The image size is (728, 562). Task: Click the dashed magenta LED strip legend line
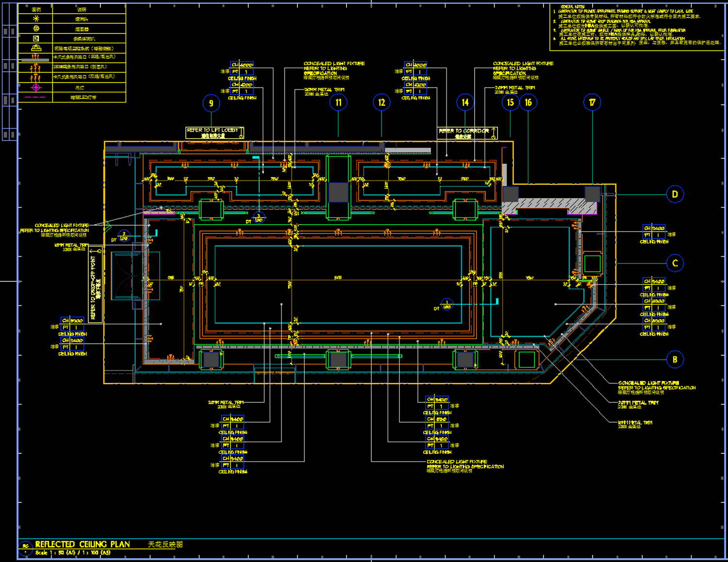click(35, 98)
